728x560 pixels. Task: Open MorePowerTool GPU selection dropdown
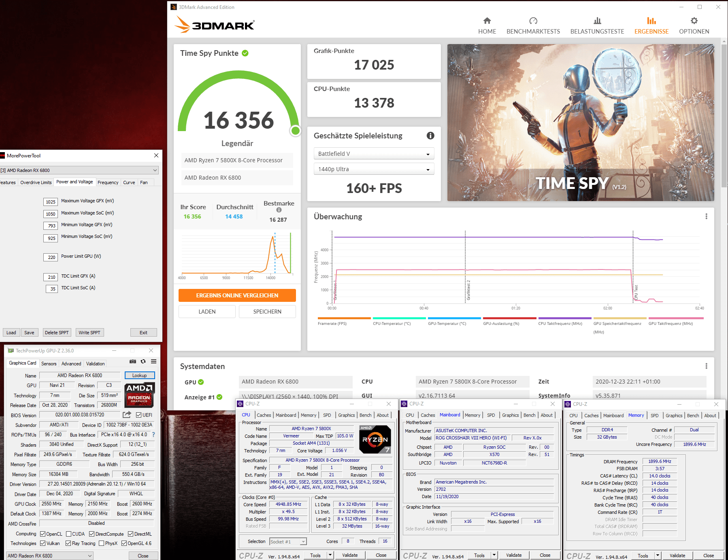[x=79, y=170]
